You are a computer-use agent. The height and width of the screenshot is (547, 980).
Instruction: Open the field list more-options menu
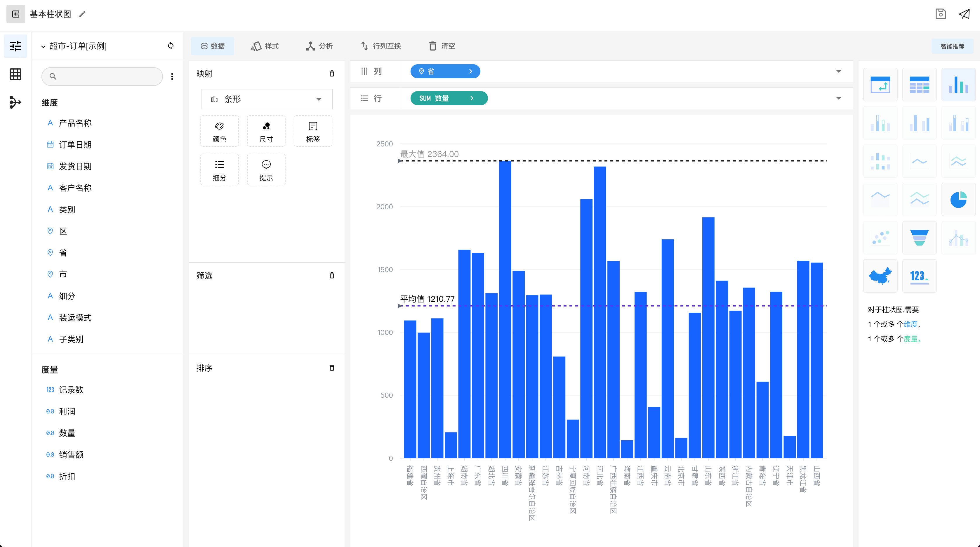[172, 77]
